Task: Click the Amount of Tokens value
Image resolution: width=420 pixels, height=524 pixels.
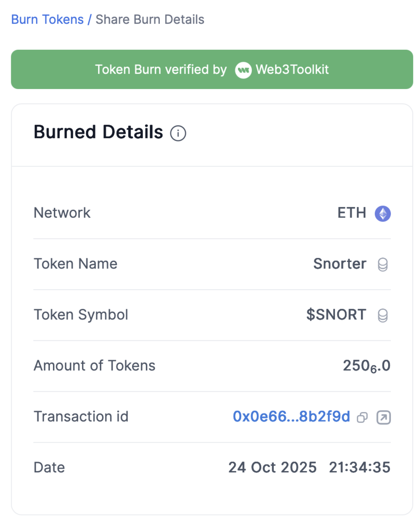Action: click(366, 366)
